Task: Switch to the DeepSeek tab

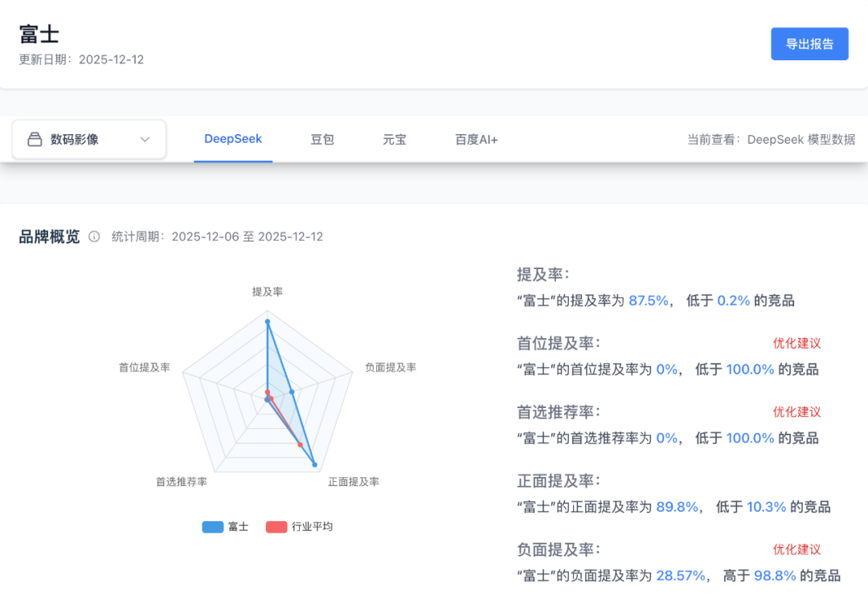Action: [233, 139]
